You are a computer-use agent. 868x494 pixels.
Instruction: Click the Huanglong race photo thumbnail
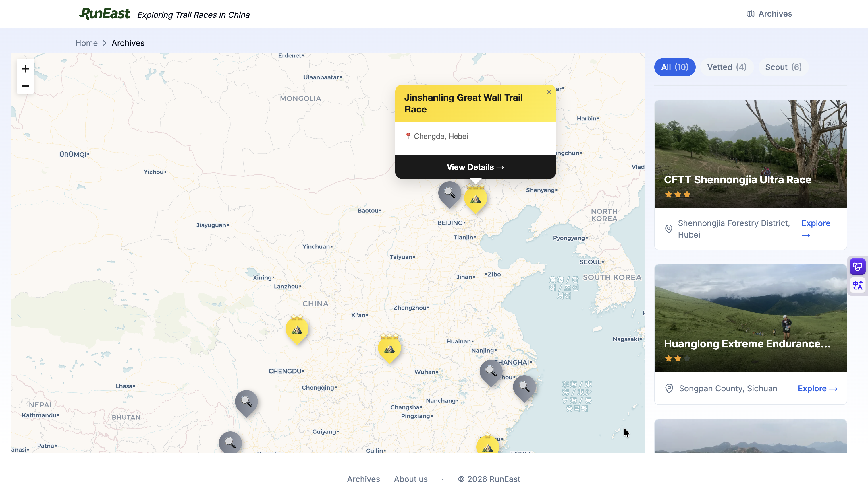[750, 305]
